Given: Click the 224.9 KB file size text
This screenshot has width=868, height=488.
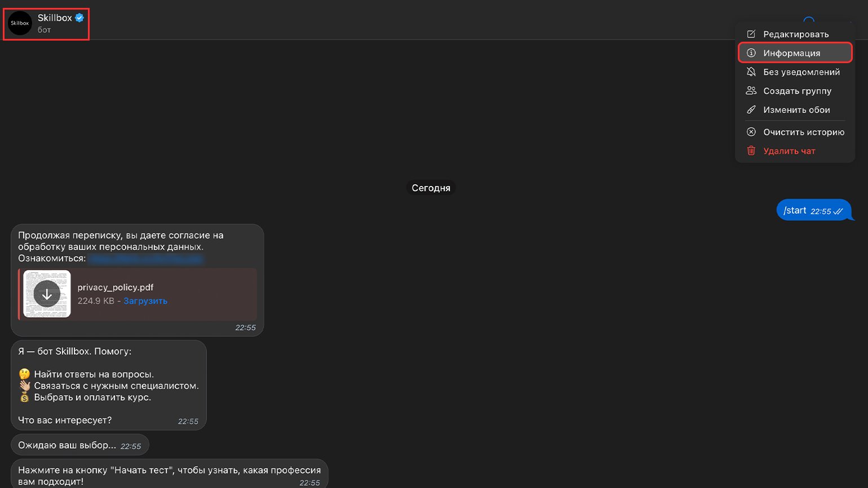Looking at the screenshot, I should tap(96, 301).
